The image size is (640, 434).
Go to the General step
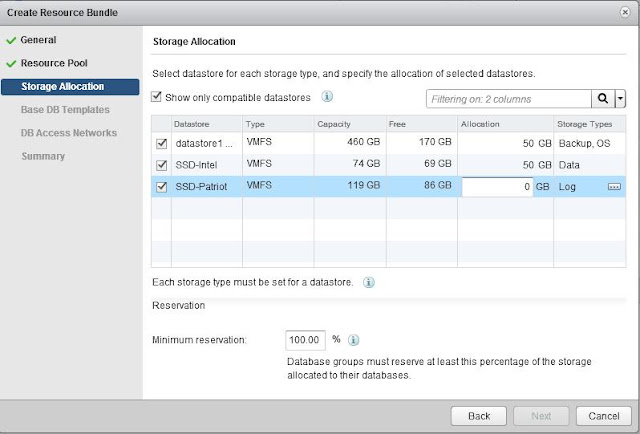pyautogui.click(x=38, y=40)
